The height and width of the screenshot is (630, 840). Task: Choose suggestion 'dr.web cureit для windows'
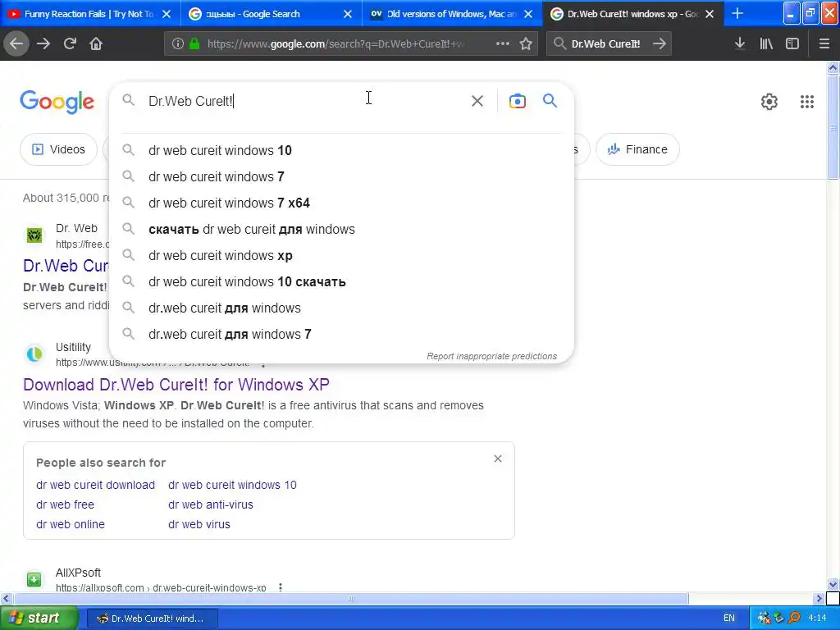[341, 308]
